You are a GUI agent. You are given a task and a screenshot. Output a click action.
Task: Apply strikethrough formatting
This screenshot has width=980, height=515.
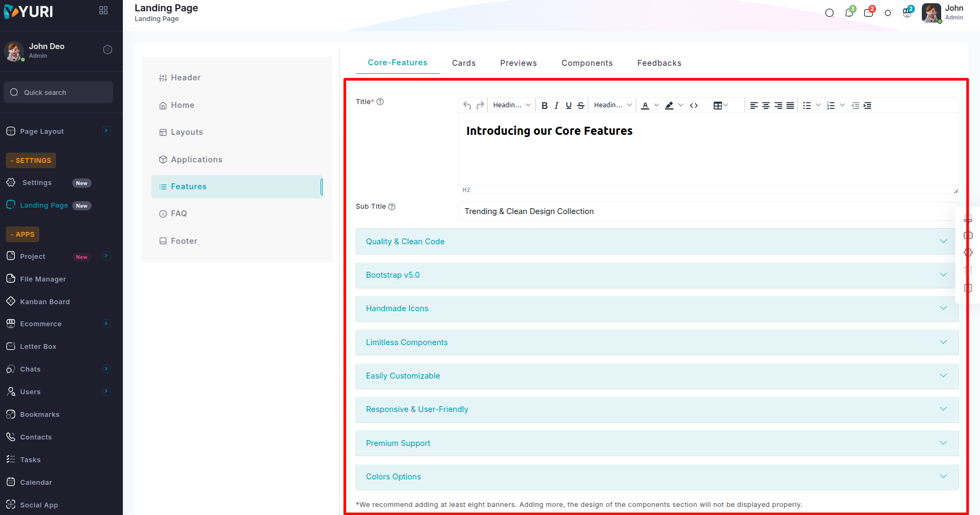coord(580,105)
